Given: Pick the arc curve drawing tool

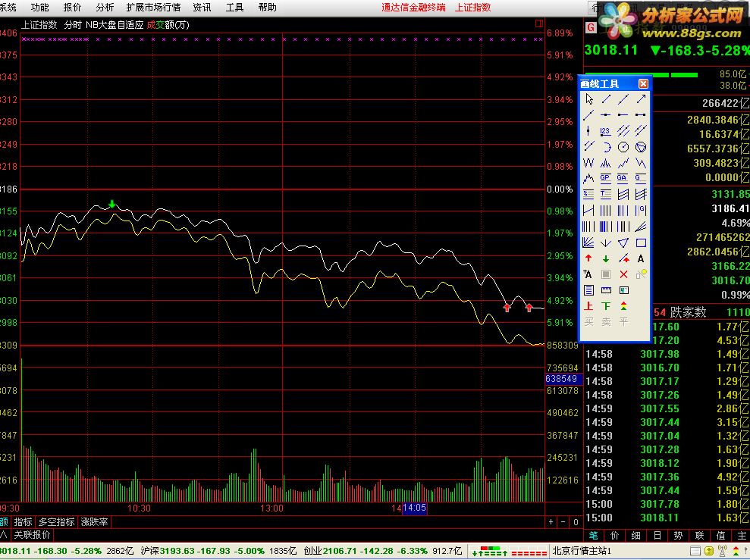Looking at the screenshot, I should tap(606, 147).
